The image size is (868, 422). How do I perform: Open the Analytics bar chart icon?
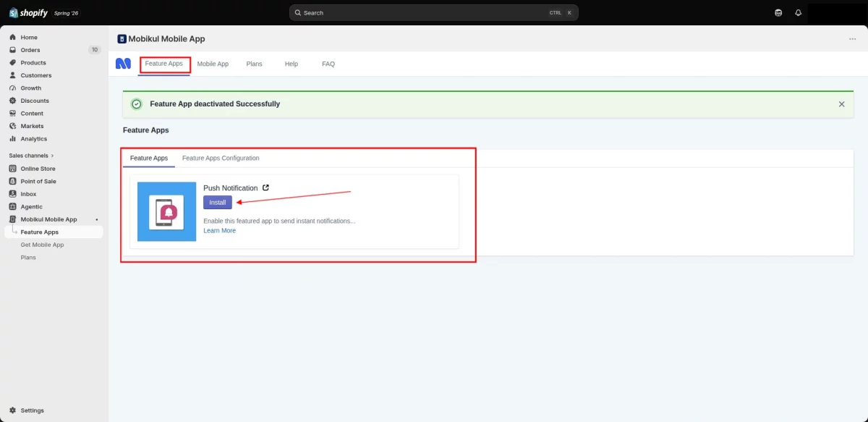point(13,139)
